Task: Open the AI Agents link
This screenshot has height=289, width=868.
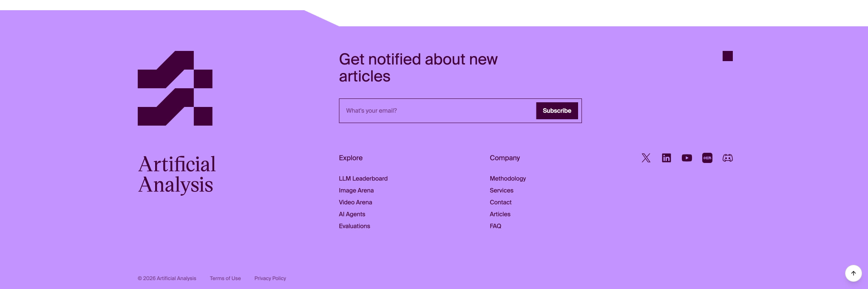Action: 352,214
